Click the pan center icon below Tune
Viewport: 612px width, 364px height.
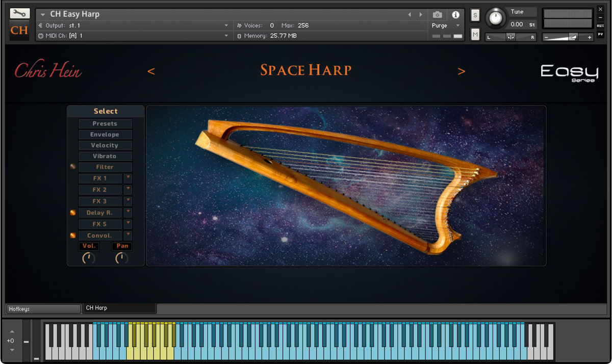[511, 37]
